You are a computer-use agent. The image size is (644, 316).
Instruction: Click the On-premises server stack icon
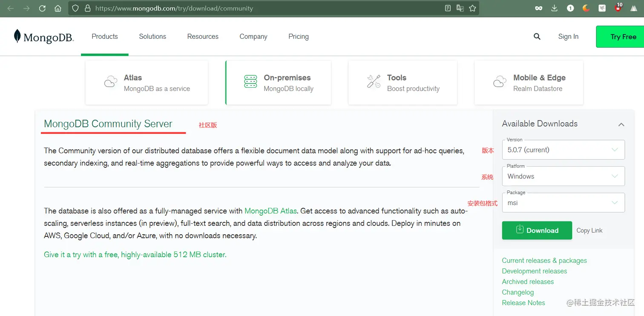pyautogui.click(x=250, y=82)
